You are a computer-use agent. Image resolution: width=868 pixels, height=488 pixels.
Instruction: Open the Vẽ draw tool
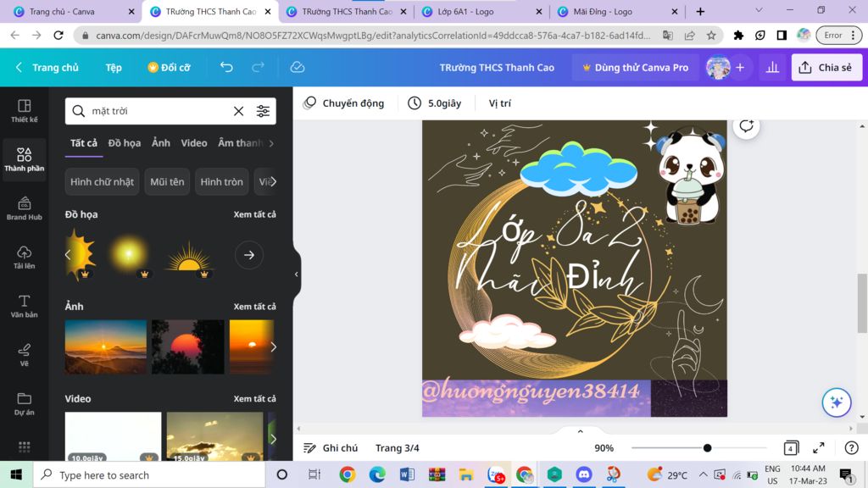(x=25, y=355)
